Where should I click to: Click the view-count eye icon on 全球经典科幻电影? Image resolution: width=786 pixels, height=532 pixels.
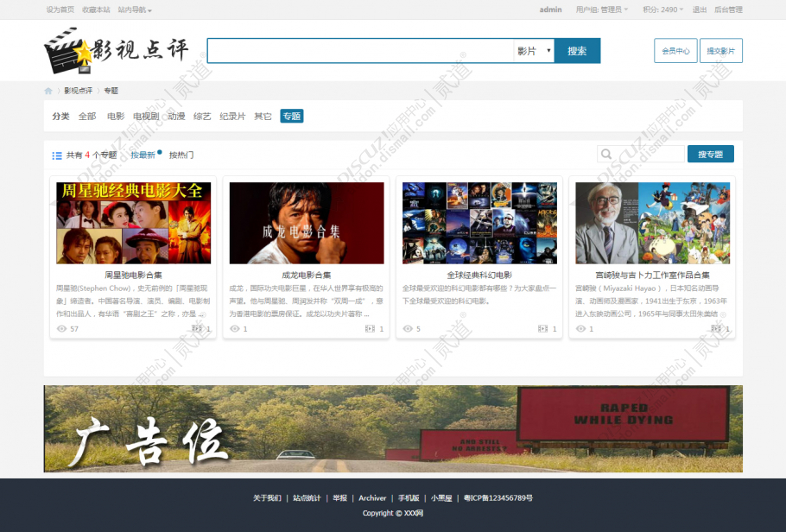(x=408, y=329)
